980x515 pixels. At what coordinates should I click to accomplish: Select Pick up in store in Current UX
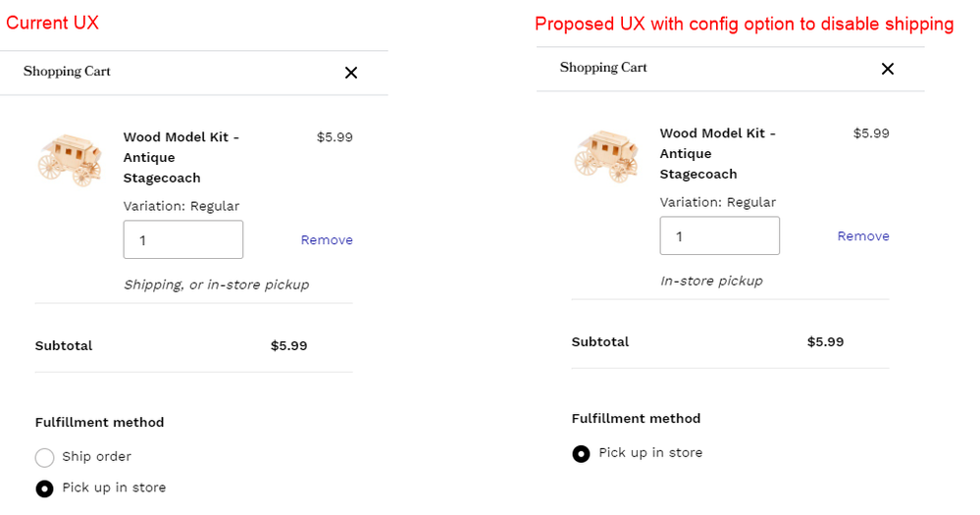45,489
